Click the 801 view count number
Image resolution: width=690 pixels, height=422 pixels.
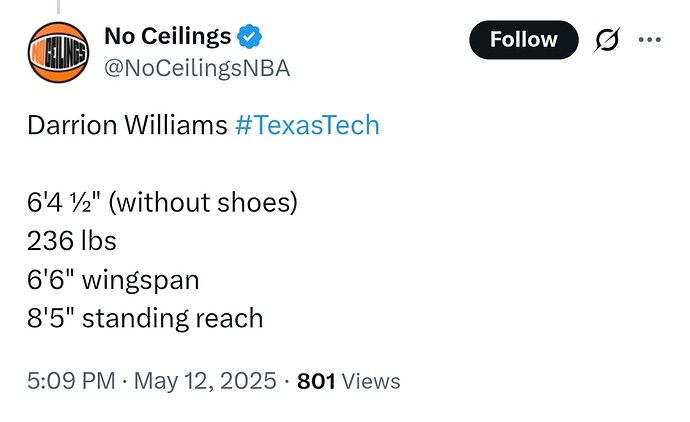(x=316, y=381)
